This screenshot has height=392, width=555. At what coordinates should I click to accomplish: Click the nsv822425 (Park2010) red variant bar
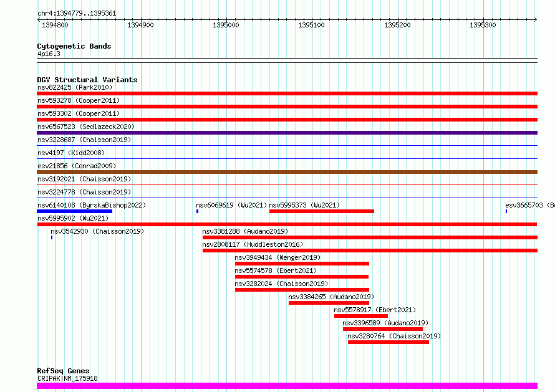click(287, 93)
